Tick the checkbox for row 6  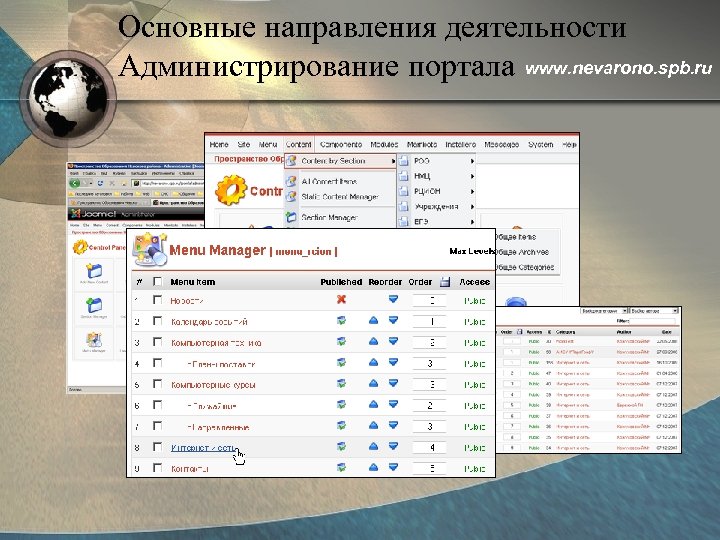tap(158, 405)
